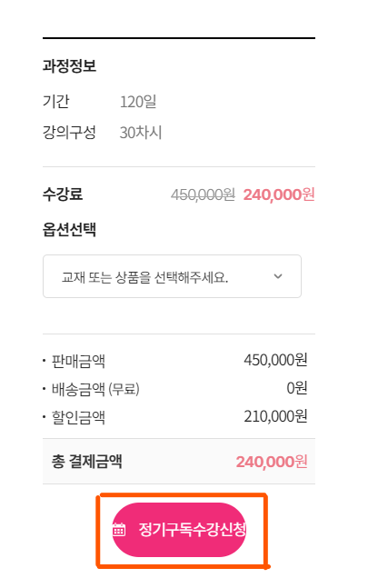Click the 배송금액 (무료) list item
368x588 pixels.
pos(95,389)
